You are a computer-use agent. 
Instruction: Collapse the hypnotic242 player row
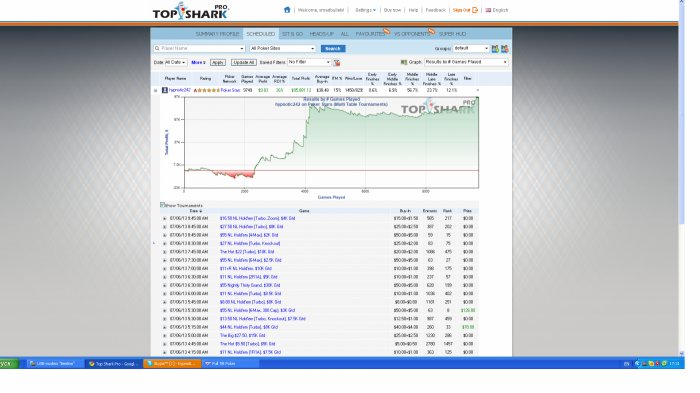155,91
